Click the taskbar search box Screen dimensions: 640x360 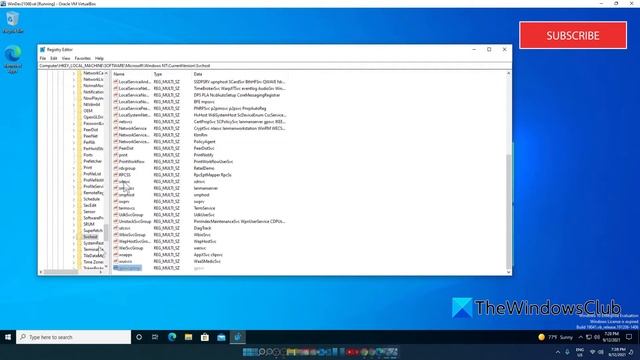[x=73, y=337]
